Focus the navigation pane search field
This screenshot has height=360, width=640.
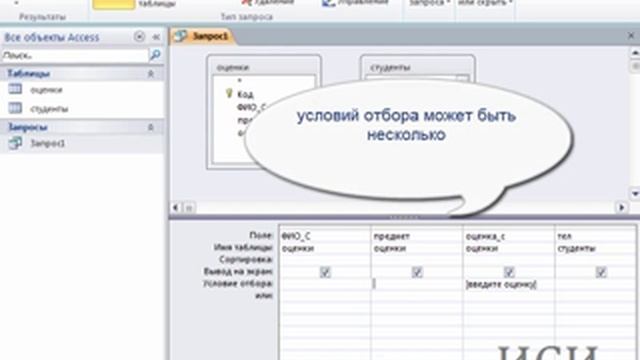[x=75, y=55]
